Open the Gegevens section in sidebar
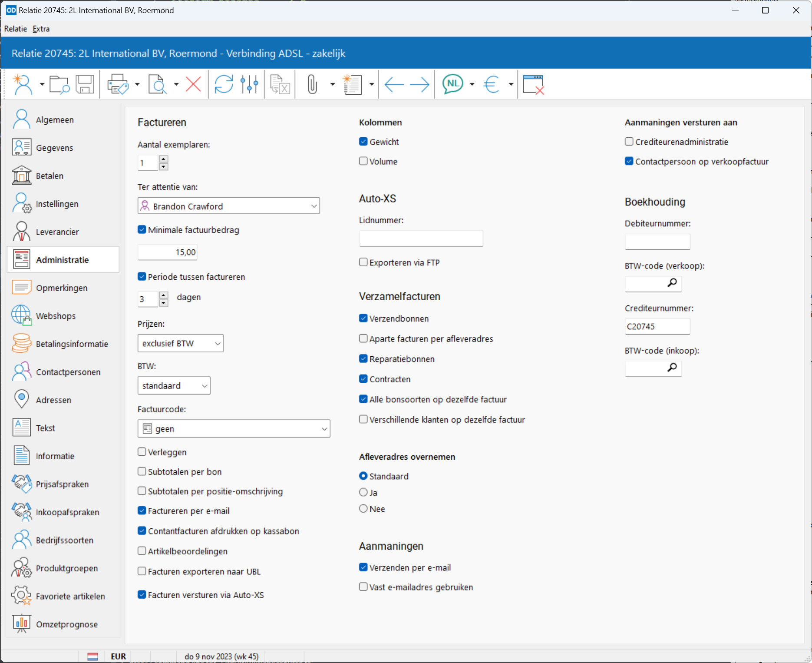Screen dimensions: 812x663 point(63,148)
